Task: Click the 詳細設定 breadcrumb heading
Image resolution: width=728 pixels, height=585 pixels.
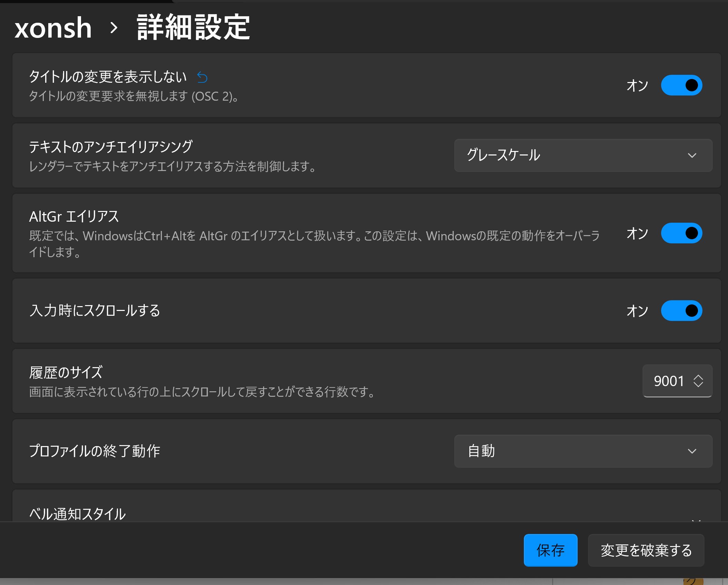Action: point(193,28)
